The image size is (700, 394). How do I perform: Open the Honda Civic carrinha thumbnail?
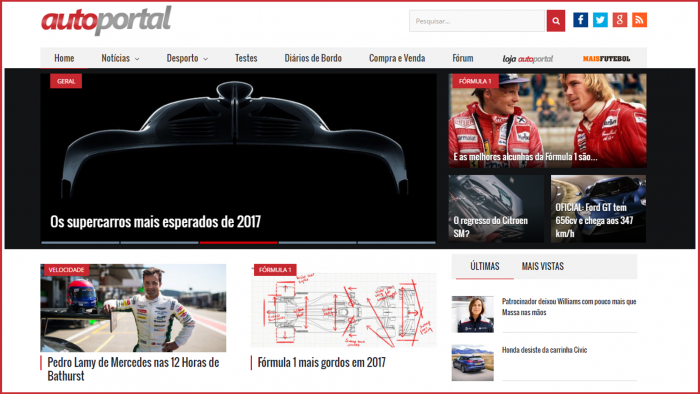point(473,363)
